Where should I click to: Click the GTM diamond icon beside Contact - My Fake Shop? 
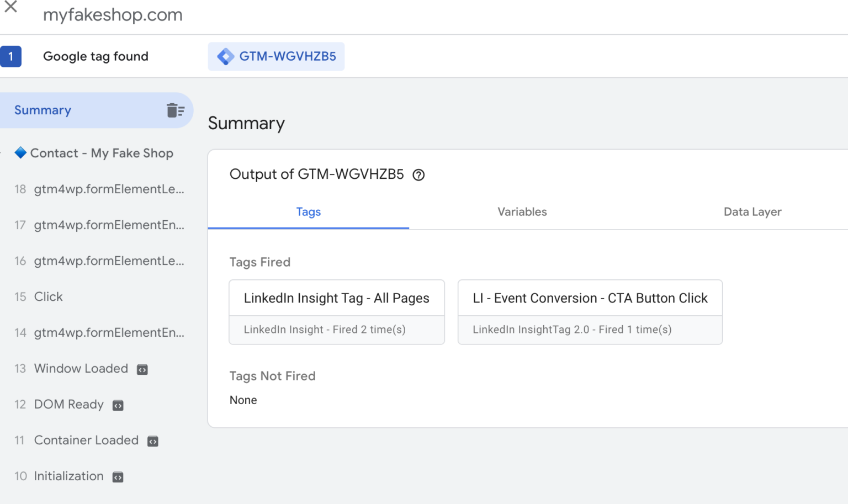pyautogui.click(x=20, y=153)
